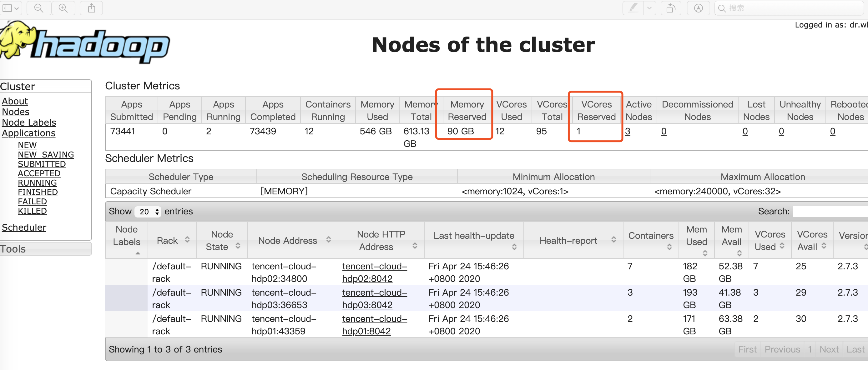Image resolution: width=868 pixels, height=370 pixels.
Task: Change the Show entries count selector
Action: pos(148,212)
